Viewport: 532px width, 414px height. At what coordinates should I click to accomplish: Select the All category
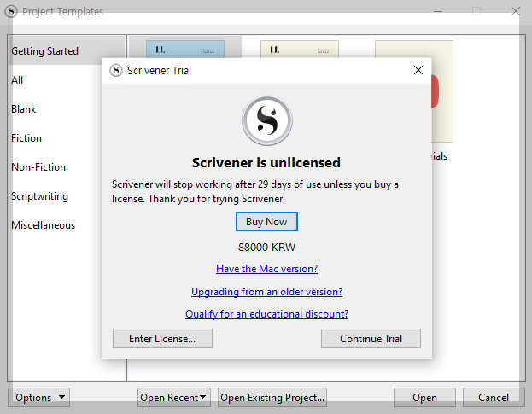point(17,80)
